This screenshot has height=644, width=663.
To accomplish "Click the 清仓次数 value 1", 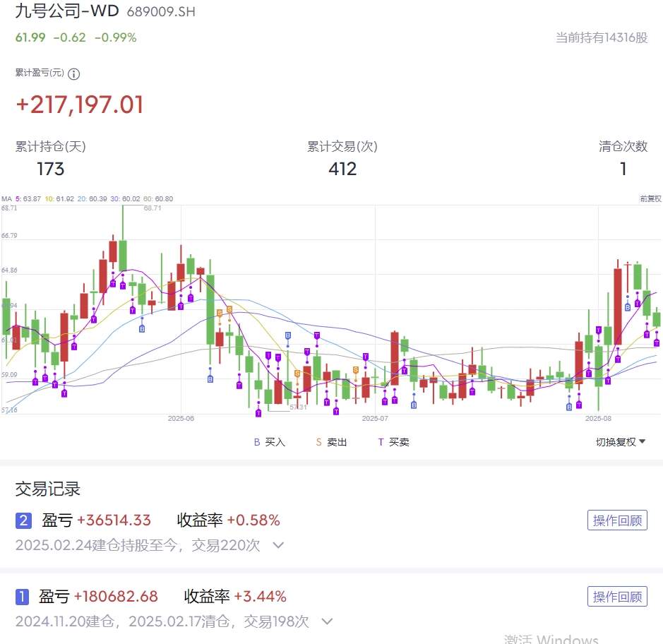I will 623,169.
